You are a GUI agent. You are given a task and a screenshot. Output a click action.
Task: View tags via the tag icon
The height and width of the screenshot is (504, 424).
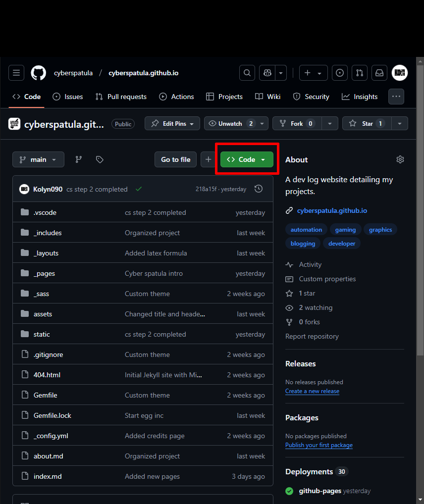pos(100,159)
